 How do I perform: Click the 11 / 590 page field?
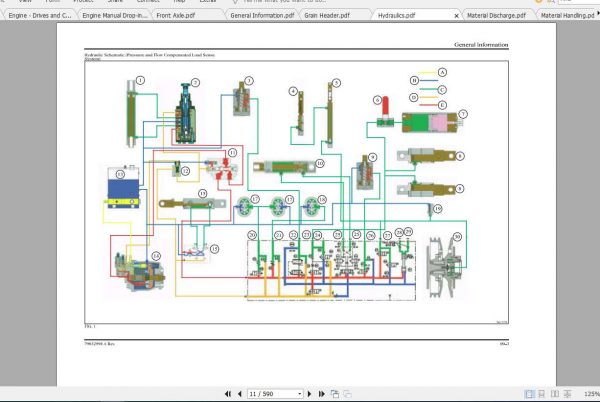[x=264, y=393]
